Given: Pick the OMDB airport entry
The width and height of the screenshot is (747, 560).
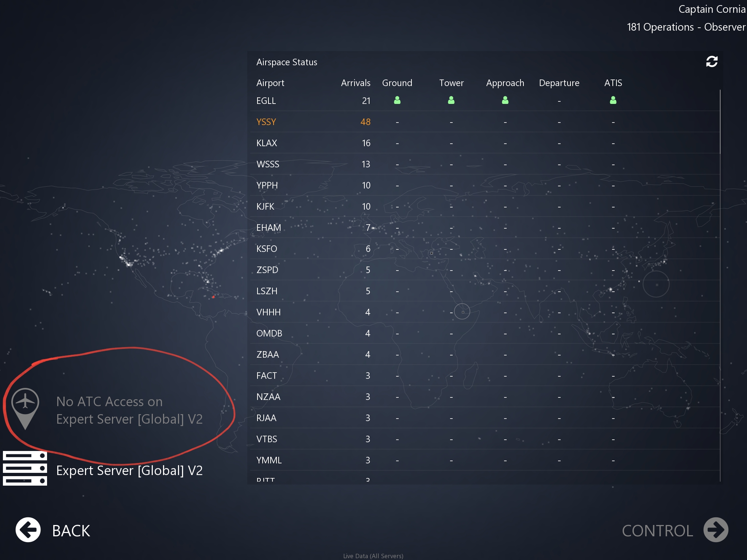Looking at the screenshot, I should (269, 333).
